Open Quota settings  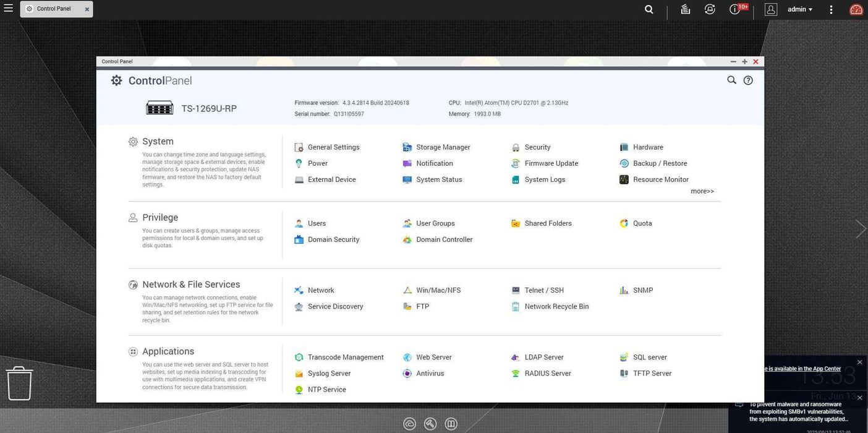(636, 223)
